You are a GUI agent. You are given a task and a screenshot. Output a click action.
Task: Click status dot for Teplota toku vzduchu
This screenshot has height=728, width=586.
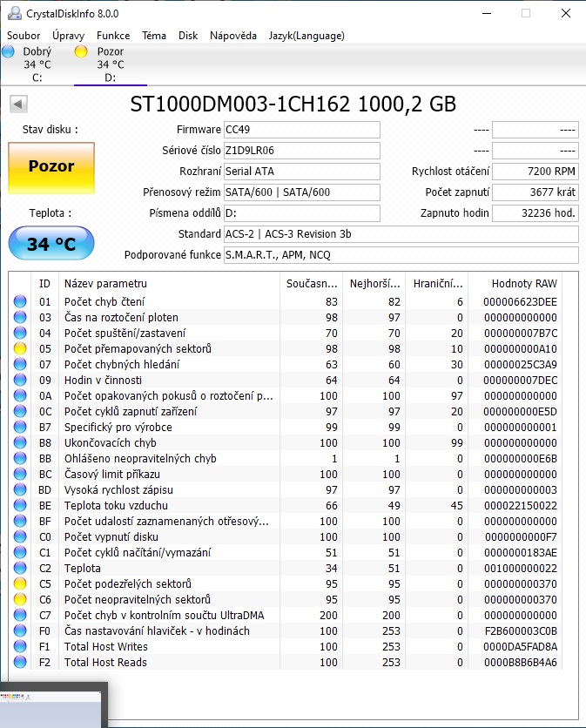pyautogui.click(x=20, y=505)
